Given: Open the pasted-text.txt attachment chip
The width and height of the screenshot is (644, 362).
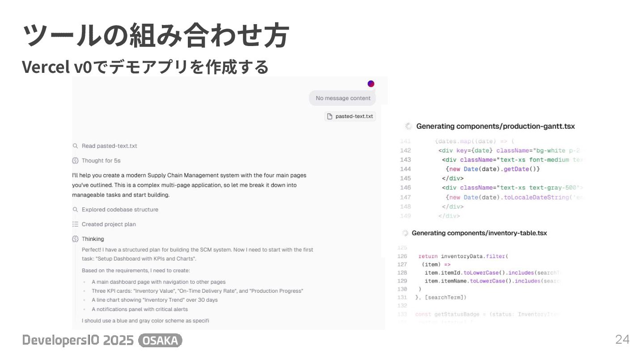Looking at the screenshot, I should 350,116.
